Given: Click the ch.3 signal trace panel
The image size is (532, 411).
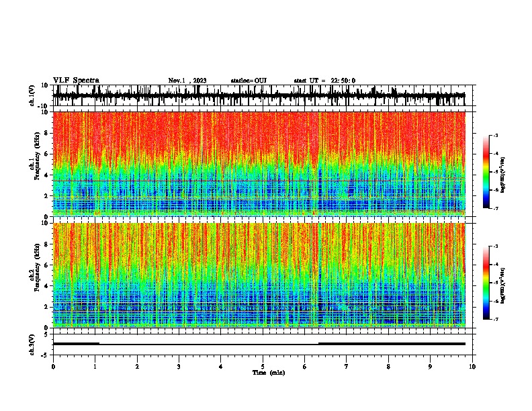Looking at the screenshot, I should pos(263,345).
